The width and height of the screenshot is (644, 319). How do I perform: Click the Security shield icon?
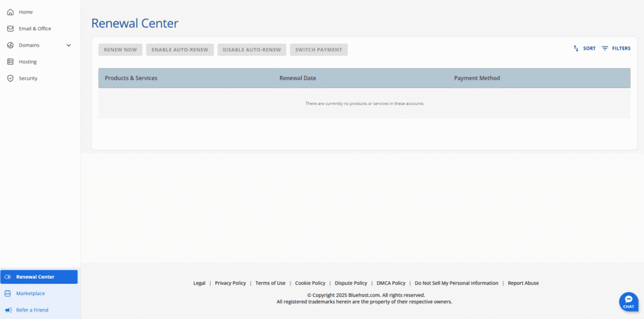click(x=11, y=78)
